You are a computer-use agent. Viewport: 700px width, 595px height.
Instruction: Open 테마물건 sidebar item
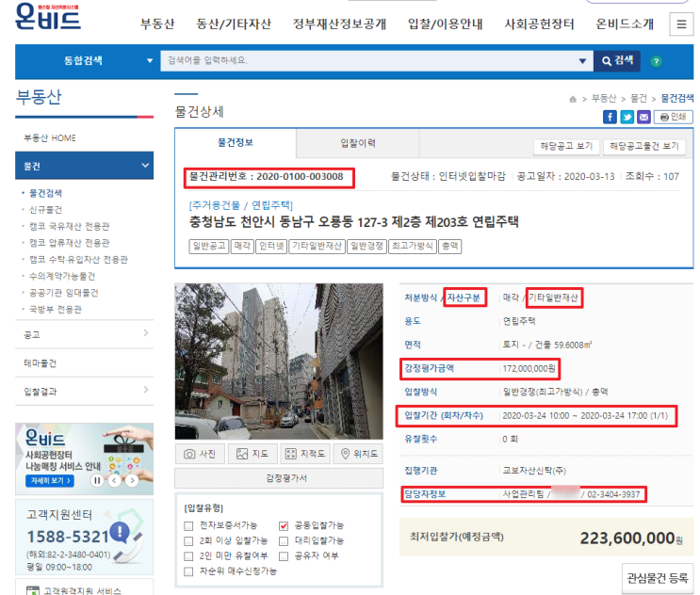coord(85,363)
